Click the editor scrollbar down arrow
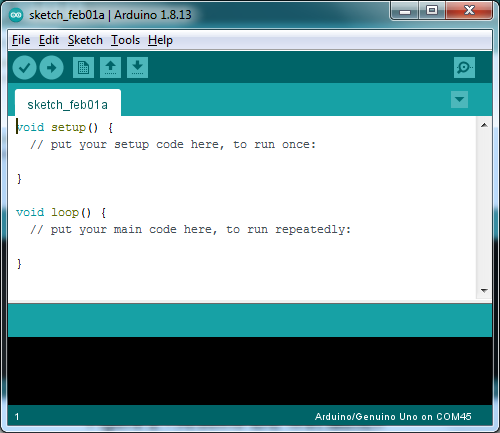The width and height of the screenshot is (500, 433). pyautogui.click(x=484, y=291)
